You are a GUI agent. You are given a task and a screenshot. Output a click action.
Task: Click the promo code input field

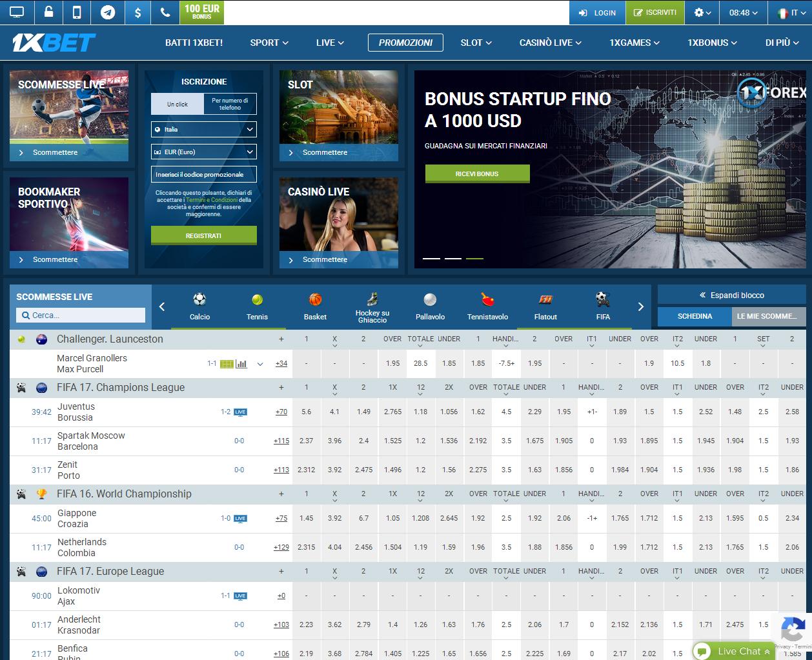pos(204,174)
